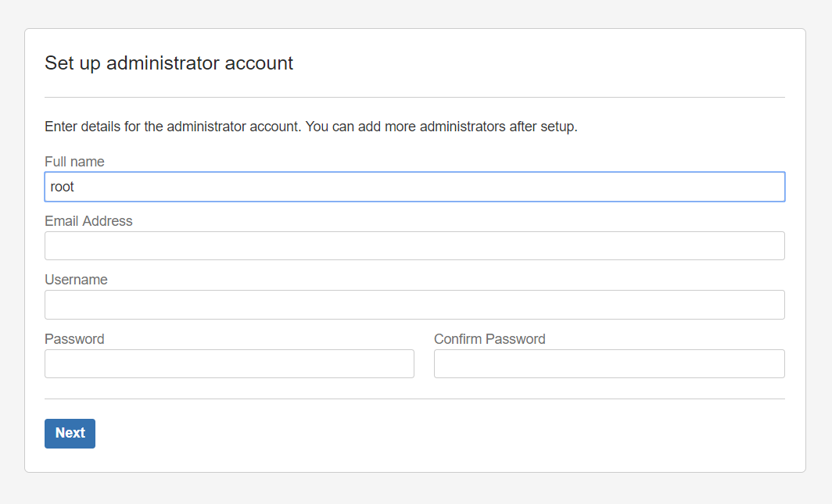Focus the Full name input field
832x504 pixels.
pyautogui.click(x=414, y=187)
